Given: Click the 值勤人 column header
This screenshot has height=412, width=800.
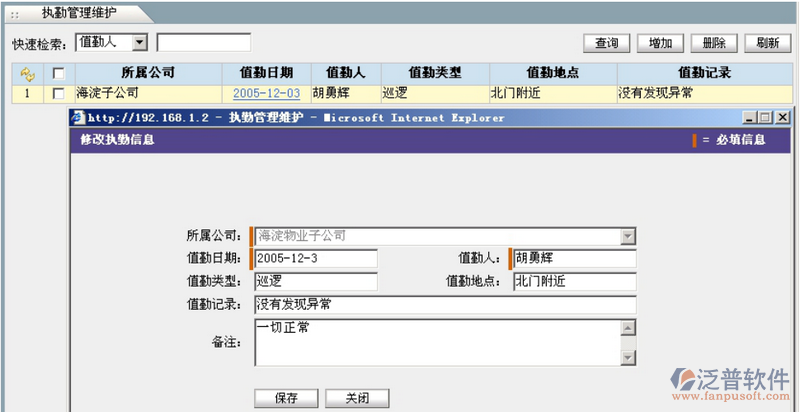Looking at the screenshot, I should point(346,73).
